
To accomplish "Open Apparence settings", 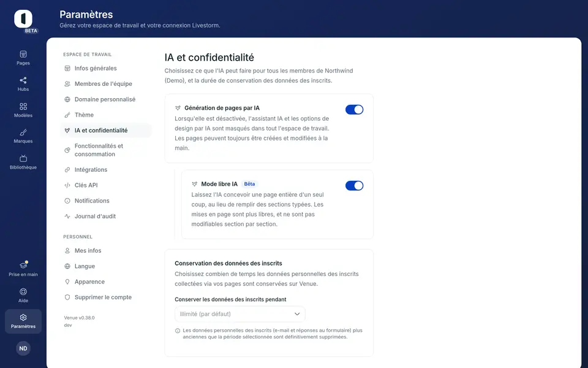I will coord(106,282).
